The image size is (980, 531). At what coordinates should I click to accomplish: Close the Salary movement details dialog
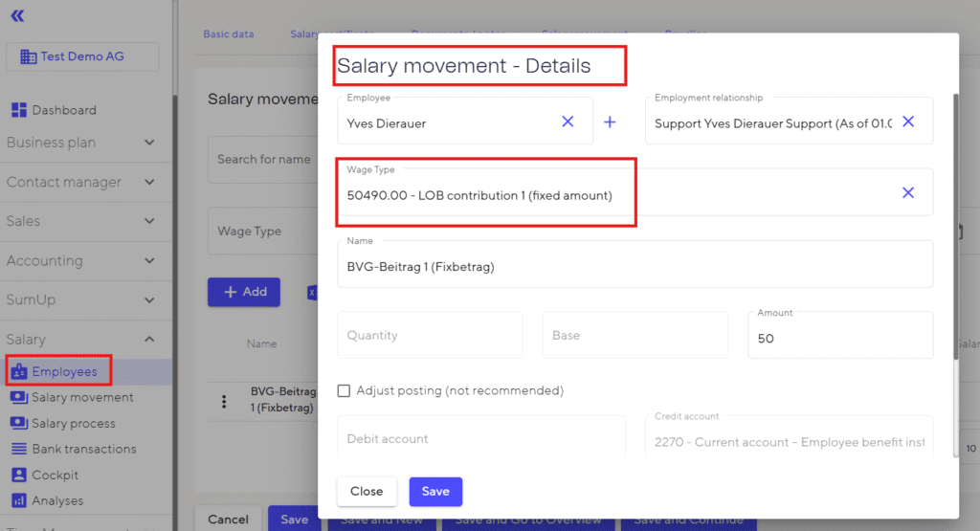pos(367,491)
